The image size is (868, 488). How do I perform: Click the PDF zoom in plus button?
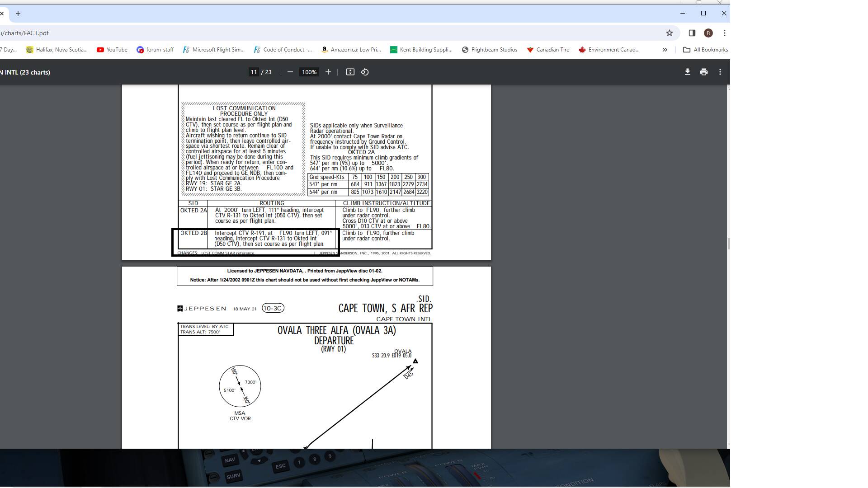pyautogui.click(x=328, y=72)
